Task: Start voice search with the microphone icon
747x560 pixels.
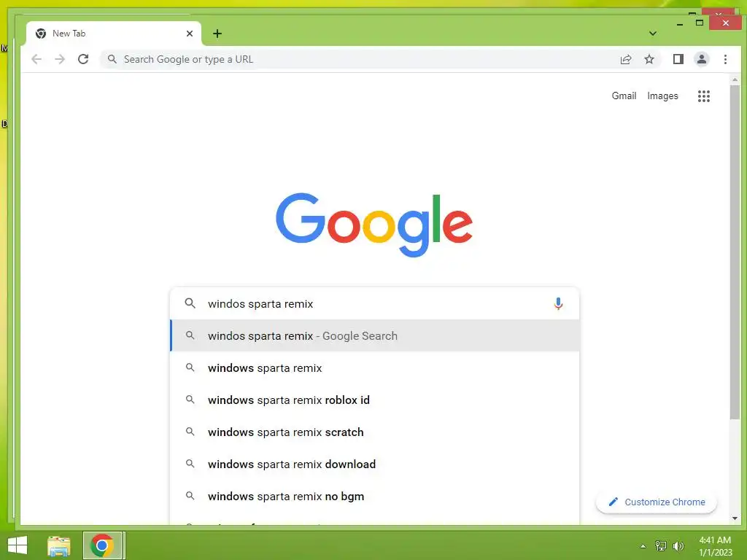Action: point(558,303)
